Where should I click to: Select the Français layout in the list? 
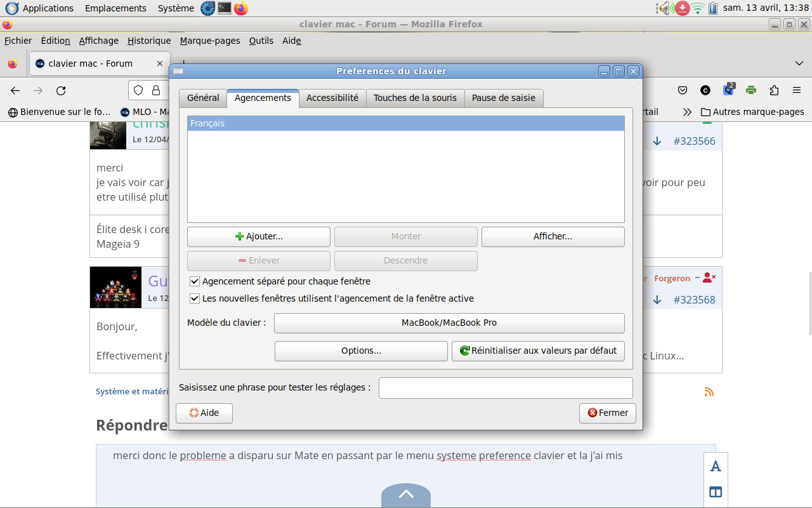pos(406,123)
